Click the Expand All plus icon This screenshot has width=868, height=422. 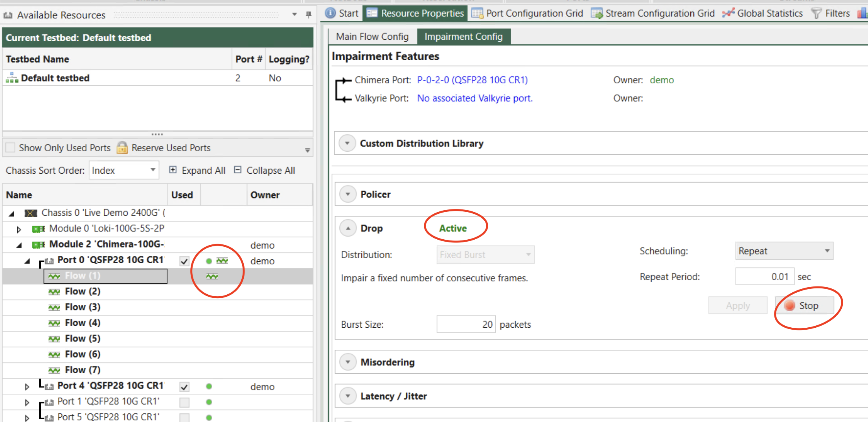point(173,170)
